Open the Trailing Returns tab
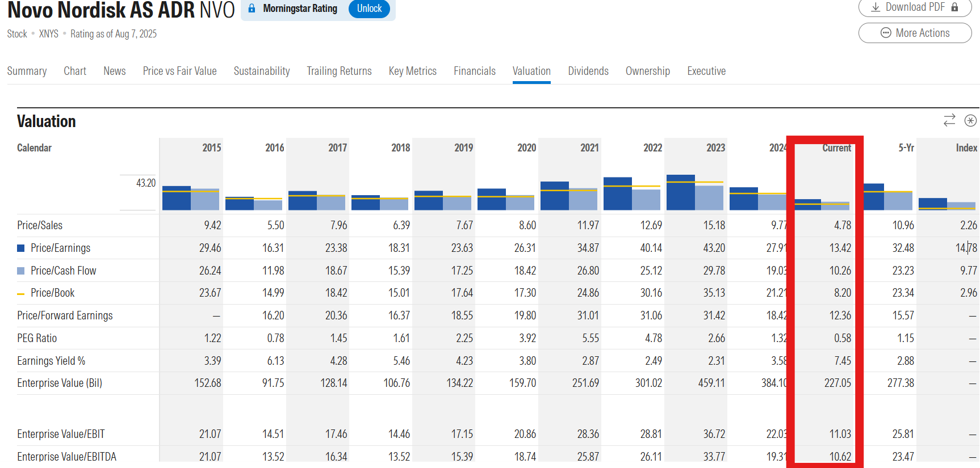The height and width of the screenshot is (468, 980). tap(339, 71)
